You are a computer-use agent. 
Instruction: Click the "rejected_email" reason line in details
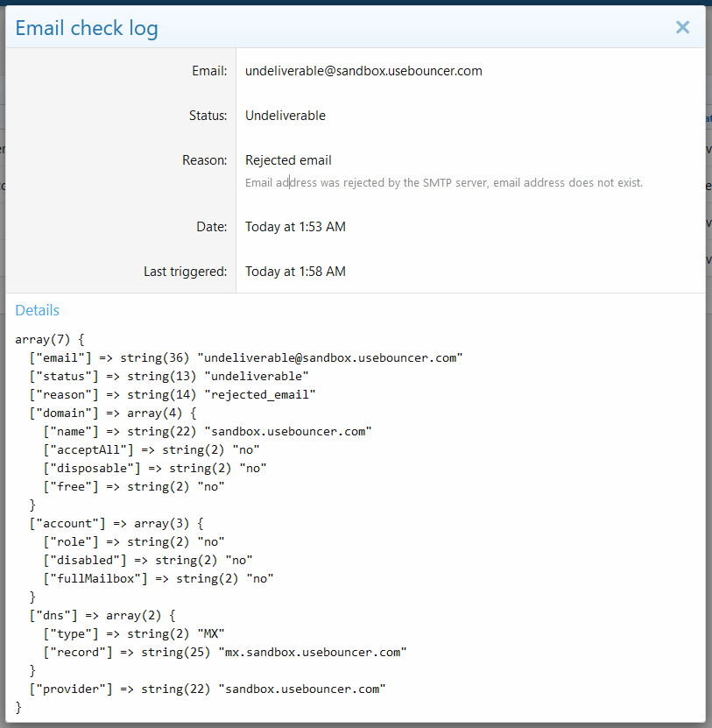click(172, 394)
